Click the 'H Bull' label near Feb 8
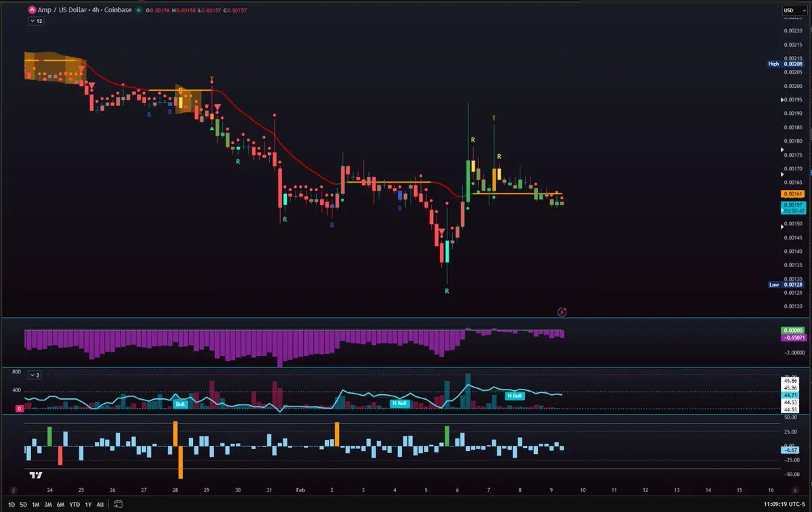Viewport: 812px width, 512px height. [x=514, y=395]
